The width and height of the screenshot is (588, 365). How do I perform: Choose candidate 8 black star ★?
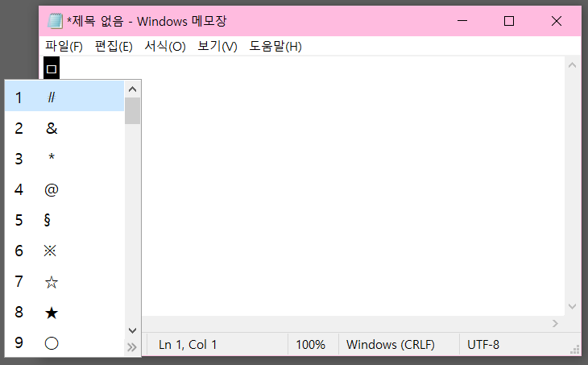64,312
